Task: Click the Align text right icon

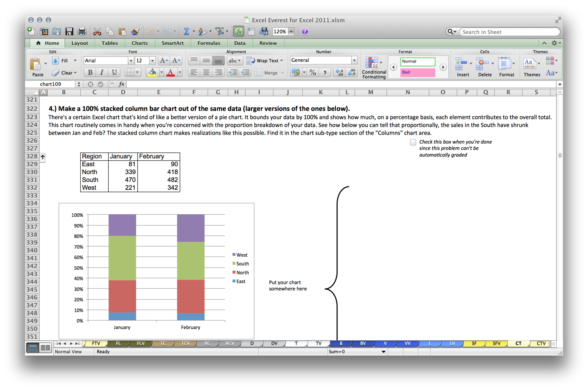Action: [218, 73]
